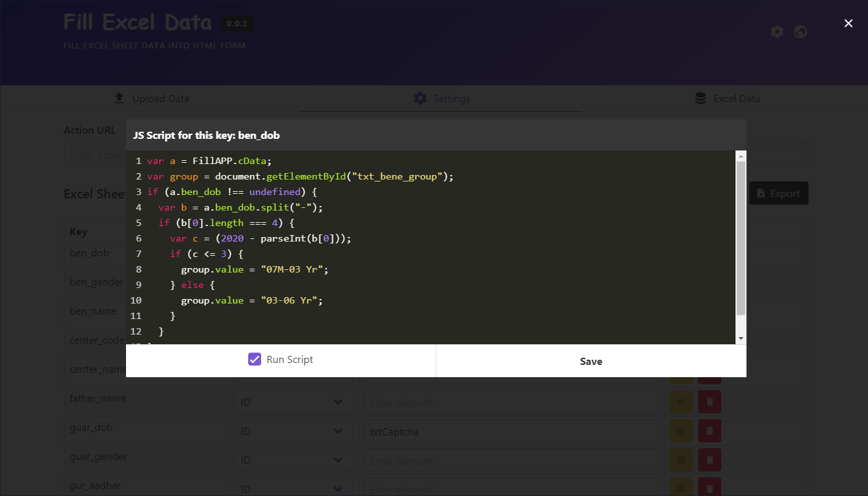Click code line 'if (b[0].length === 4) {'
The height and width of the screenshot is (496, 868).
point(226,223)
